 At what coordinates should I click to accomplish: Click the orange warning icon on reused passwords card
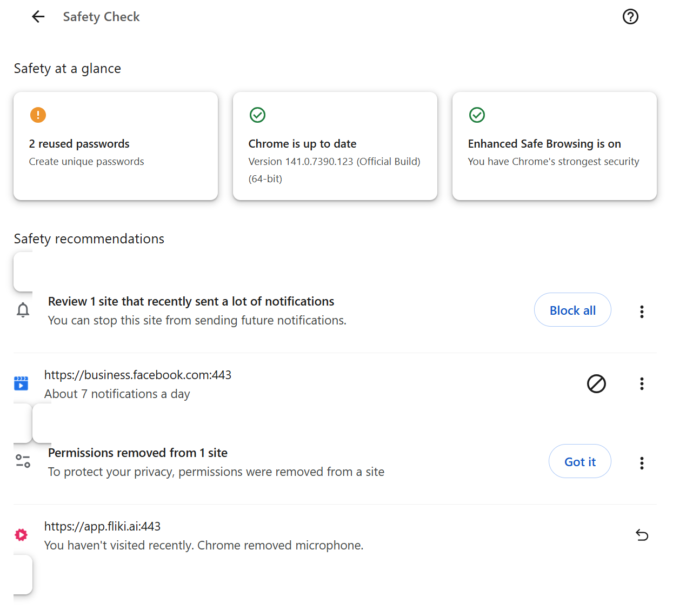(x=37, y=115)
